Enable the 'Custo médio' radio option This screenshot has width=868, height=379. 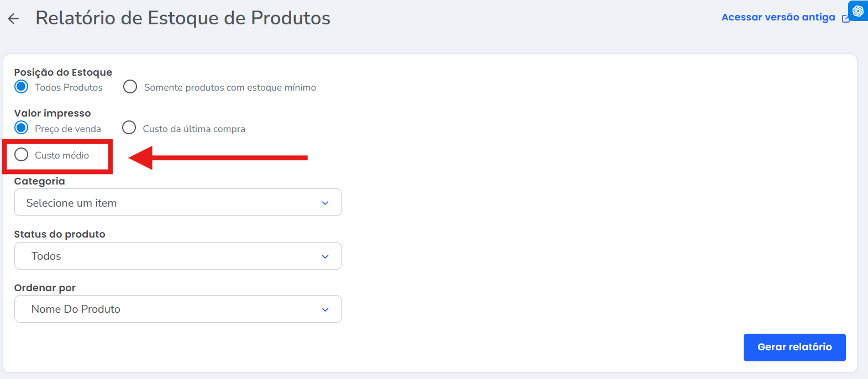(x=22, y=155)
